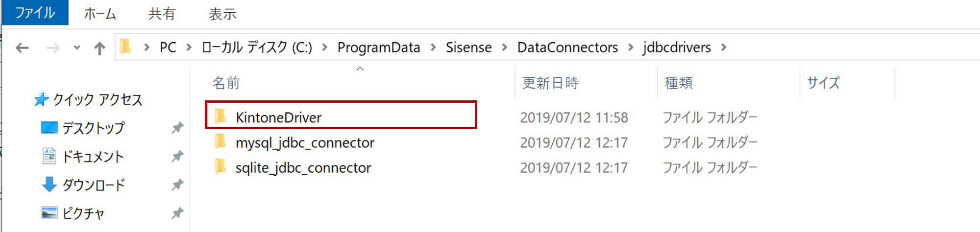
Task: Navigate to ProgramData in address bar
Action: click(x=379, y=47)
